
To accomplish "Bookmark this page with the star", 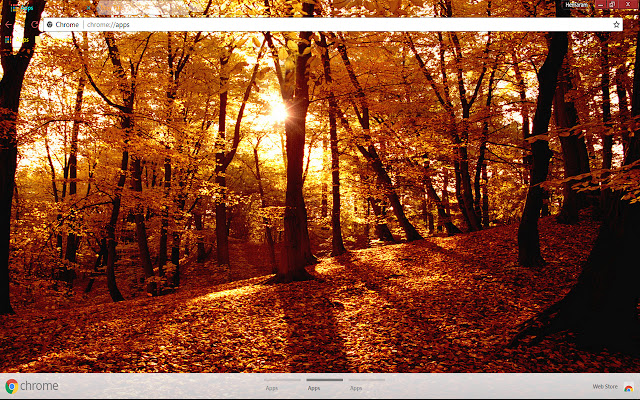I will click(616, 24).
